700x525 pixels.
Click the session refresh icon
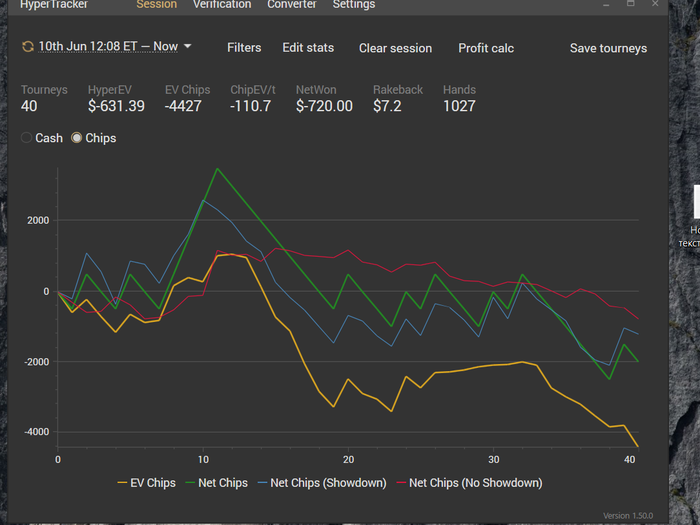click(28, 46)
